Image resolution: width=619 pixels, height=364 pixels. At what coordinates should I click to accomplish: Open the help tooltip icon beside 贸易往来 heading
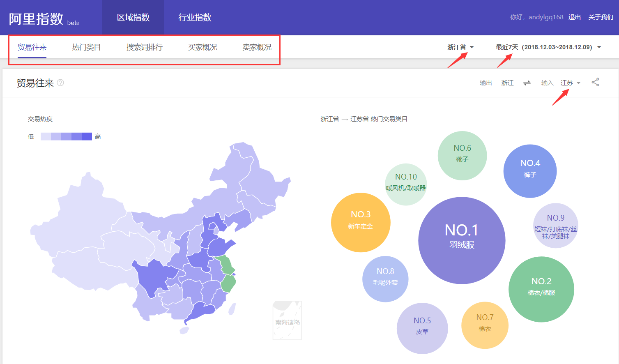(60, 83)
